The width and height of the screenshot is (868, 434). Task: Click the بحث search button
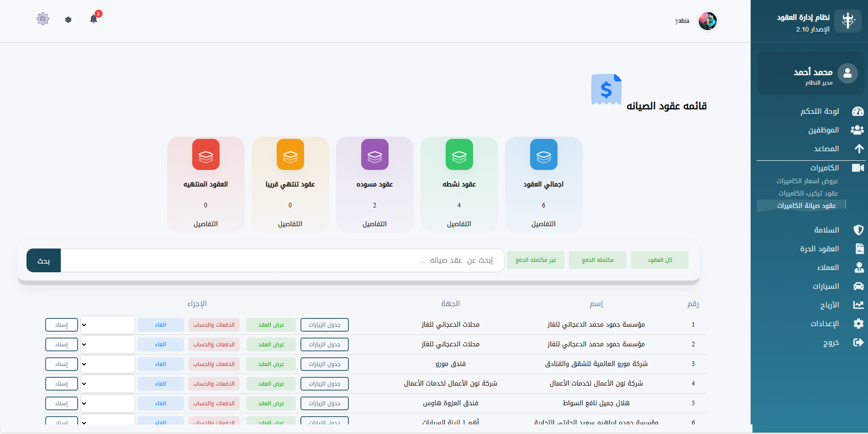tap(43, 260)
